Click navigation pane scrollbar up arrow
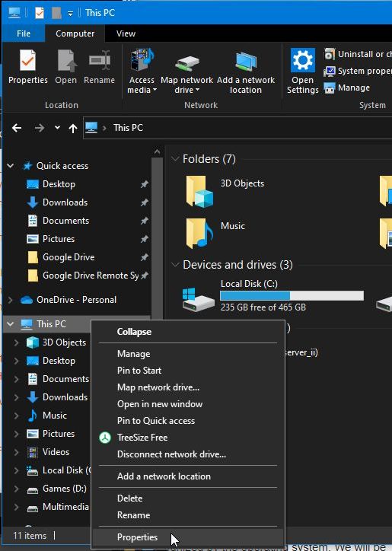 157,151
